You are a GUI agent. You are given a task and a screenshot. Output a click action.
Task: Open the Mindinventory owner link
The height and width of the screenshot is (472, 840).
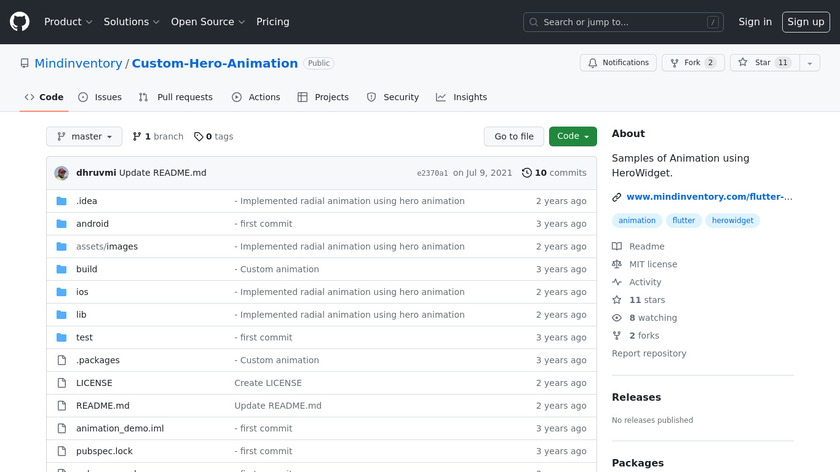pos(78,63)
